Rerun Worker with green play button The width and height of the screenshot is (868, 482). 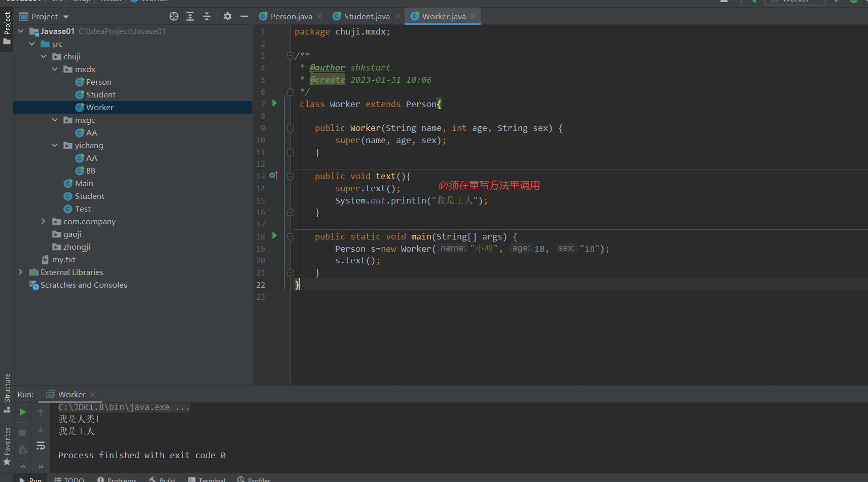[22, 412]
